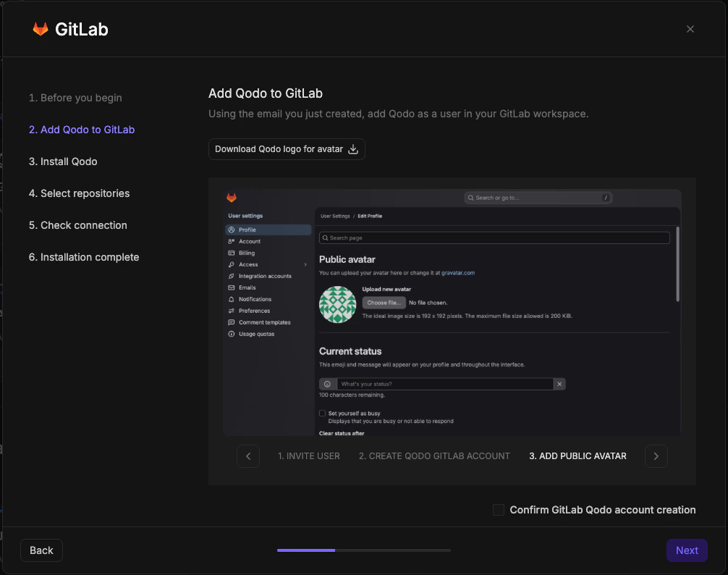Click the search magnifier in Search page field
728x575 pixels.
[x=325, y=238]
